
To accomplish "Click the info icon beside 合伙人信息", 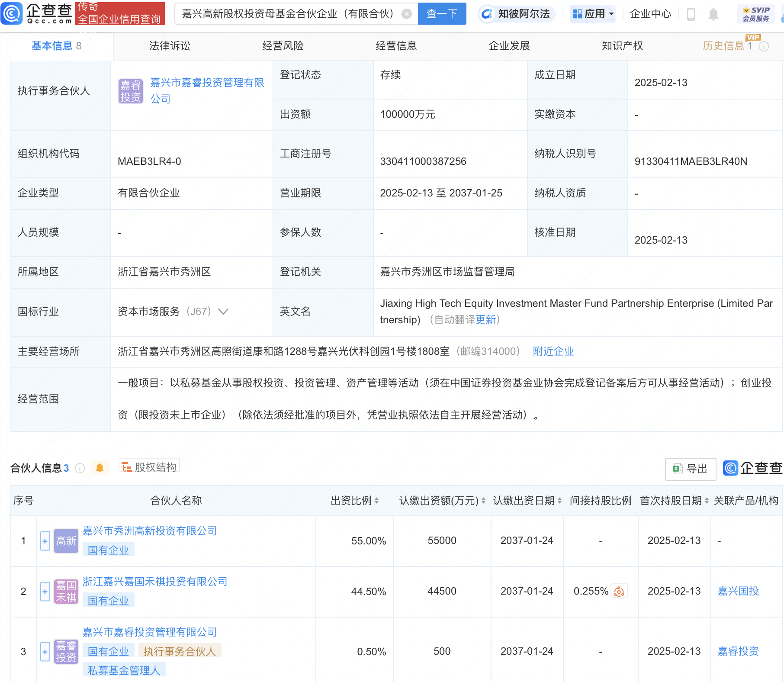I will (x=80, y=468).
